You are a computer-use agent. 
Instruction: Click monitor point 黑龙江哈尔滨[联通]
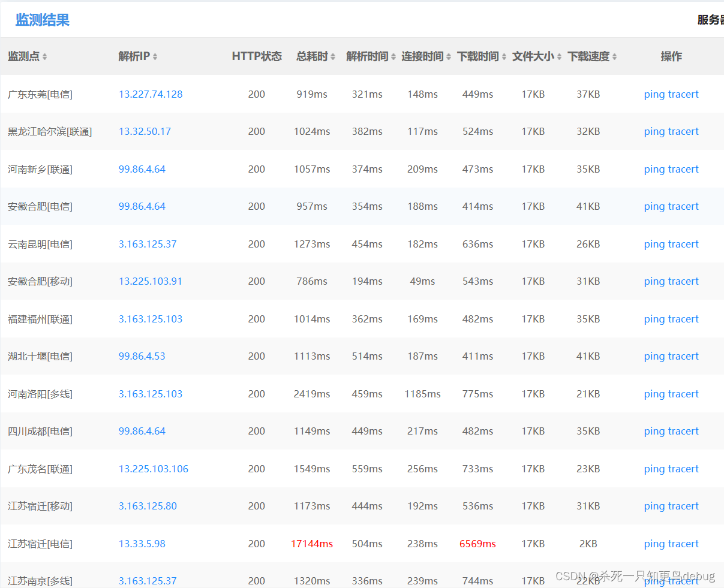coord(50,131)
